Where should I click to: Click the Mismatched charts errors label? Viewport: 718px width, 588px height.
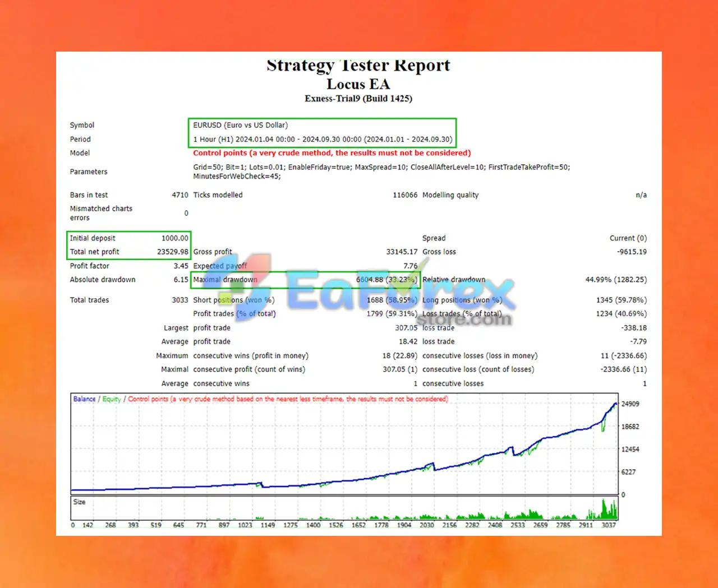click(x=101, y=213)
